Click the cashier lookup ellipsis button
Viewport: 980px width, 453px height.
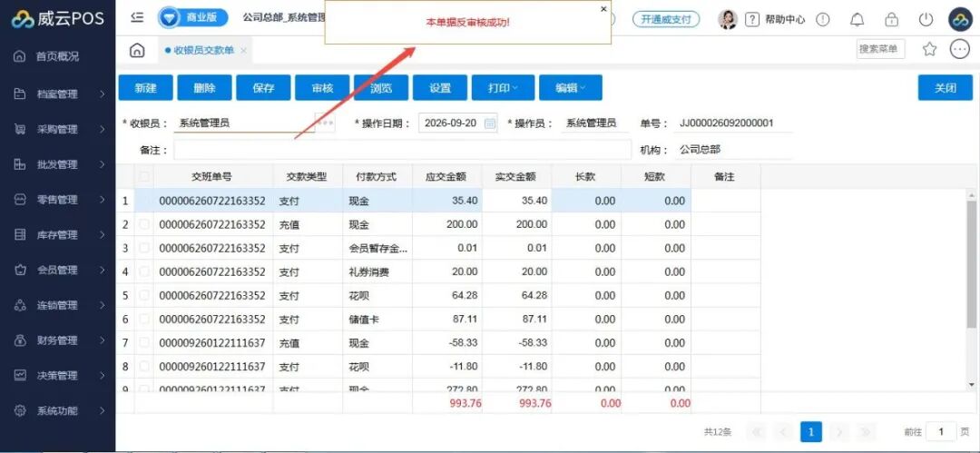pos(325,123)
